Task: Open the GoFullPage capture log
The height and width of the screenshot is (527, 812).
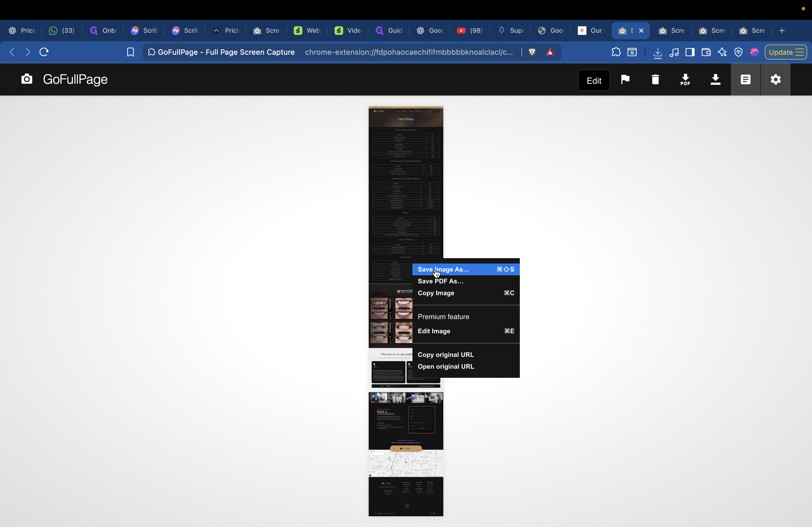Action: coord(745,79)
